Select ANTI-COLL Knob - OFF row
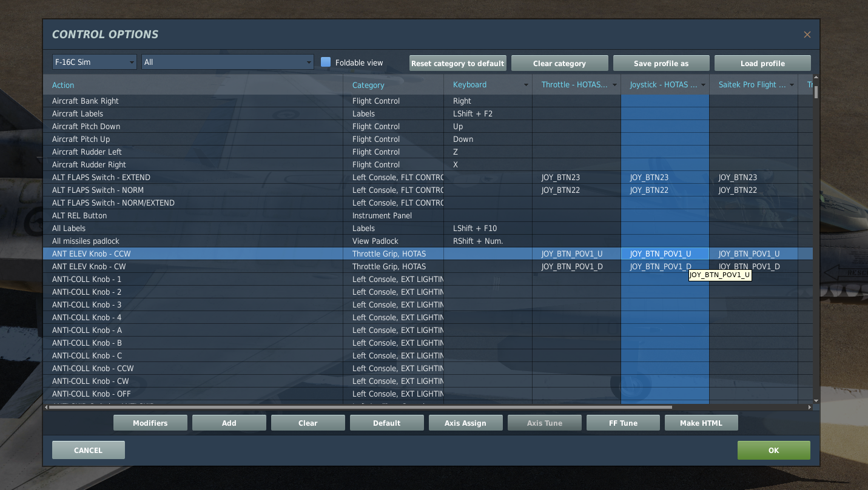Image resolution: width=868 pixels, height=490 pixels. [428, 394]
